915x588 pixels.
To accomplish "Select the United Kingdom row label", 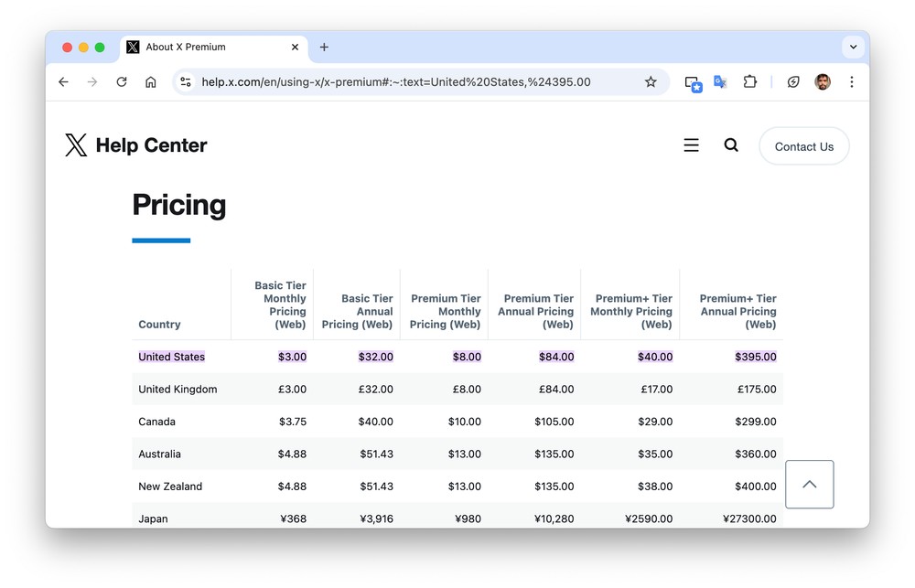I will (x=178, y=389).
